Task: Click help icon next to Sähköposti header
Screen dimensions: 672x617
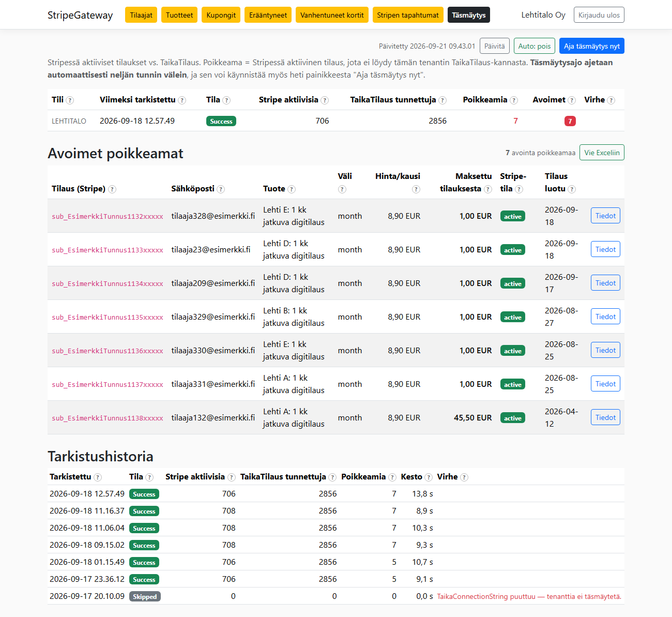Action: (221, 189)
